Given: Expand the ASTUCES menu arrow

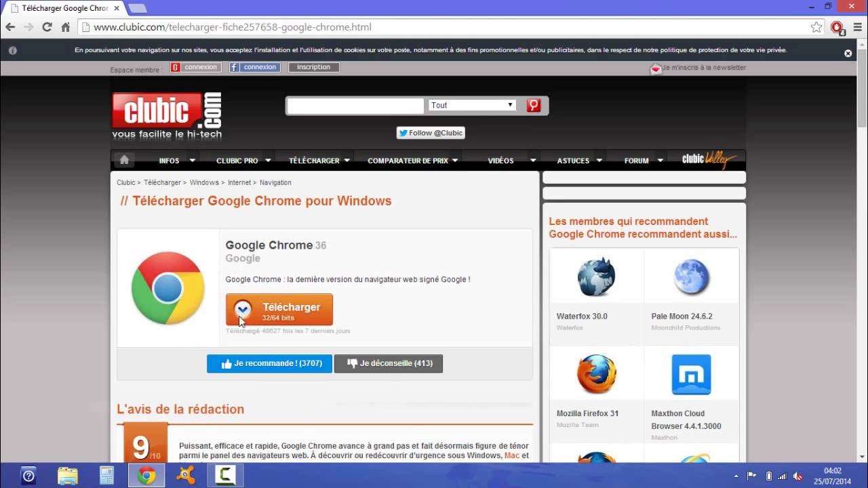Looking at the screenshot, I should 599,161.
